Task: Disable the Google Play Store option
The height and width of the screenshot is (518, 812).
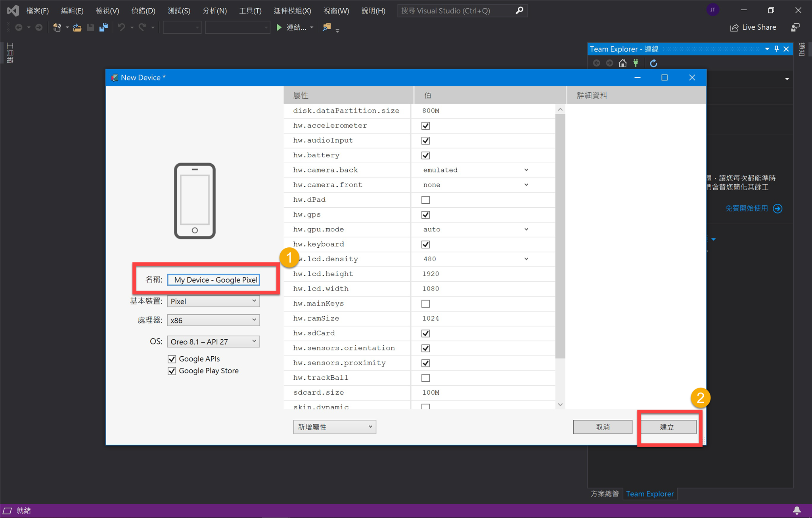Action: click(x=172, y=371)
